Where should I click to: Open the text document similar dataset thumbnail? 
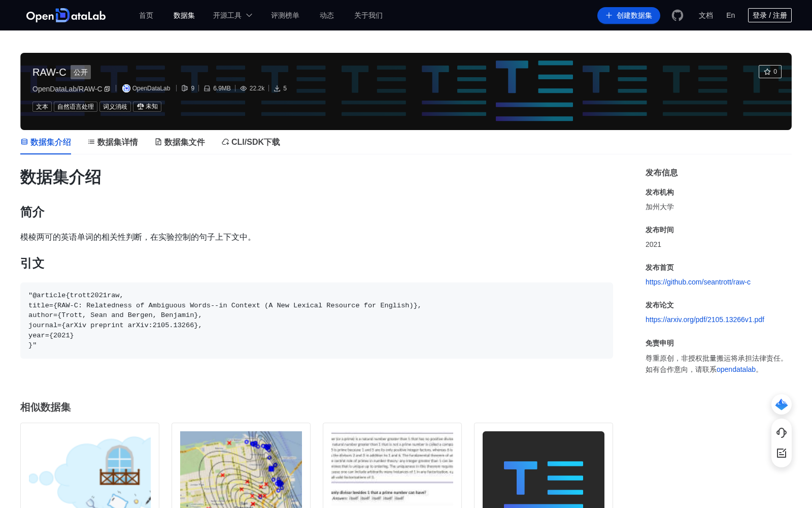pos(392,469)
